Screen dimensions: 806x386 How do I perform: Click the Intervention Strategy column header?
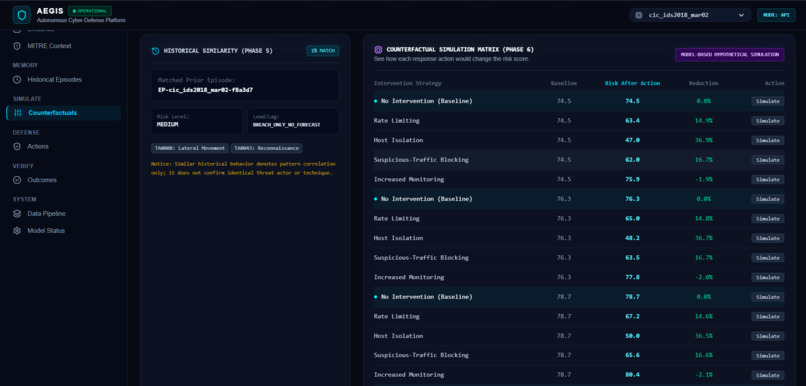[x=407, y=83]
